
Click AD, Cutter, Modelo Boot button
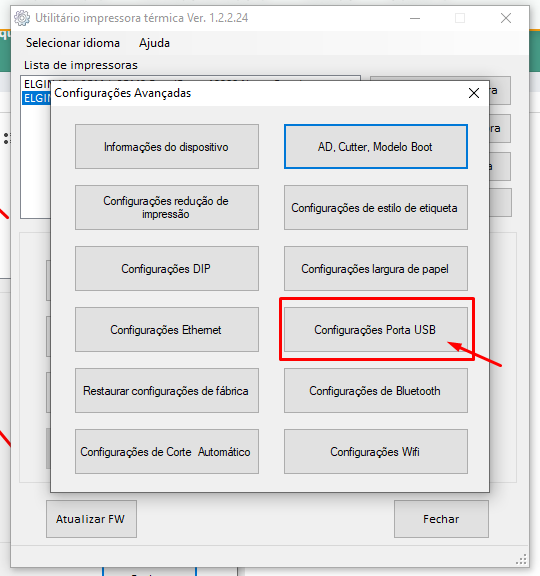pos(375,147)
